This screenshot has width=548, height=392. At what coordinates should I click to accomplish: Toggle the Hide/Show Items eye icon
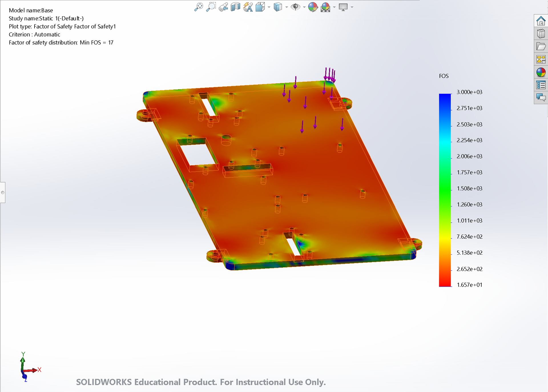point(295,7)
